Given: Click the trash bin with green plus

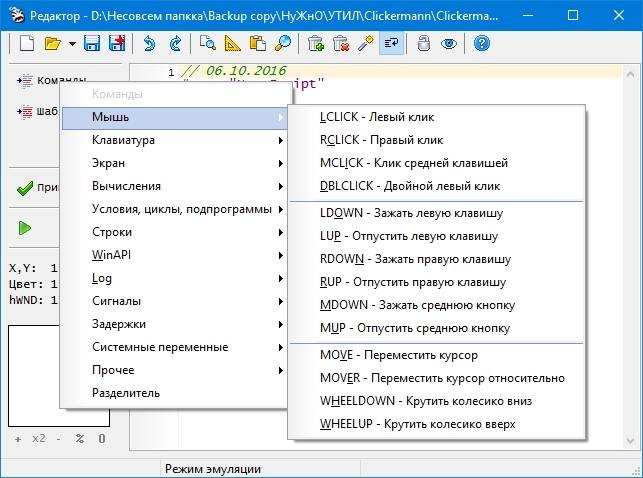Looking at the screenshot, I should tap(316, 43).
